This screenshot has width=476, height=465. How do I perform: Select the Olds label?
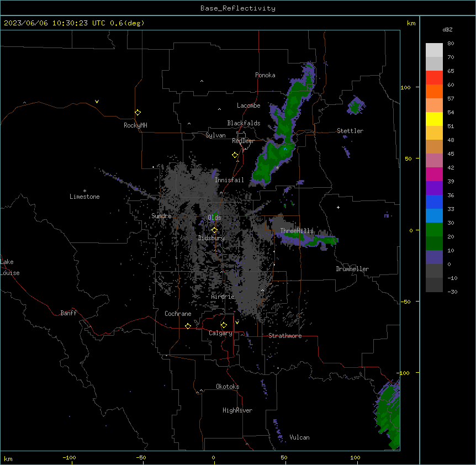tap(214, 218)
